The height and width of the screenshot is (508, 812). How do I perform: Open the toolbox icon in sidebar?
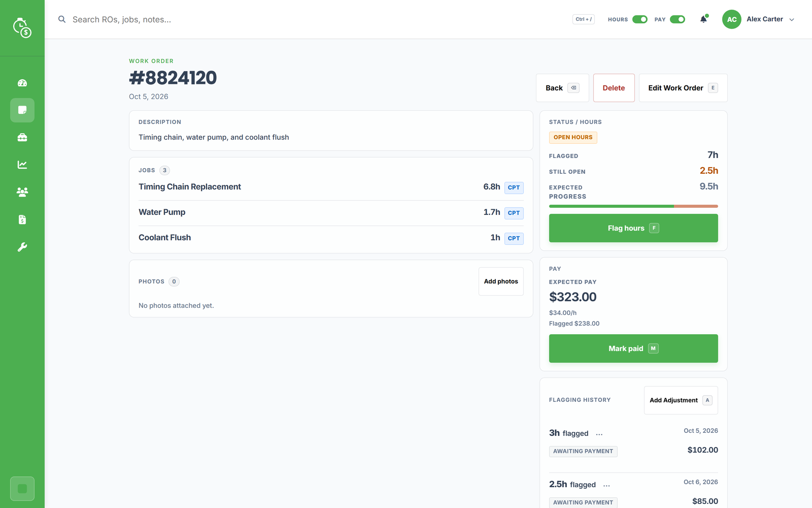[22, 138]
